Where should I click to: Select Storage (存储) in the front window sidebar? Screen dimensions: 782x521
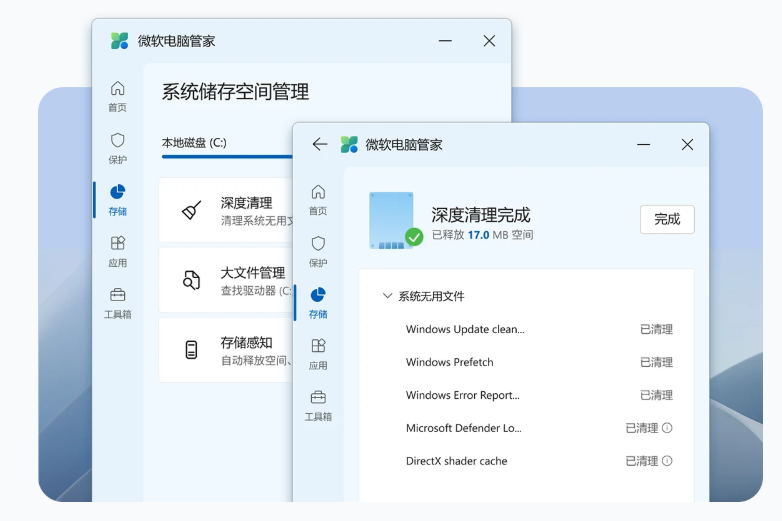(318, 303)
